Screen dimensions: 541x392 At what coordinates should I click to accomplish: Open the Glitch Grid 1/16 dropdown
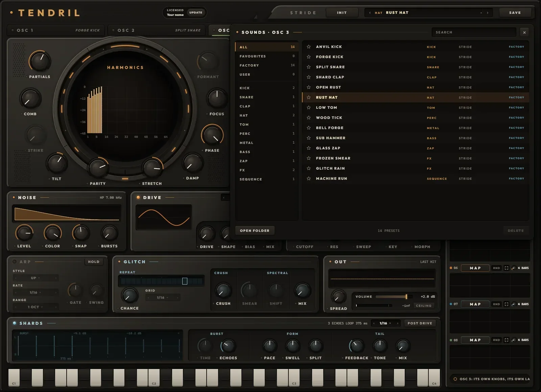click(163, 297)
